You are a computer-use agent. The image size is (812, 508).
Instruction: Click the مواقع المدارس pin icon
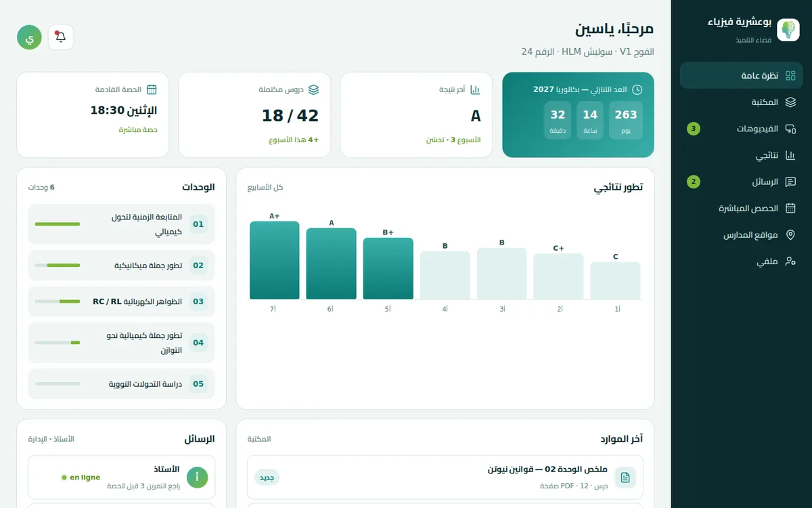click(790, 234)
